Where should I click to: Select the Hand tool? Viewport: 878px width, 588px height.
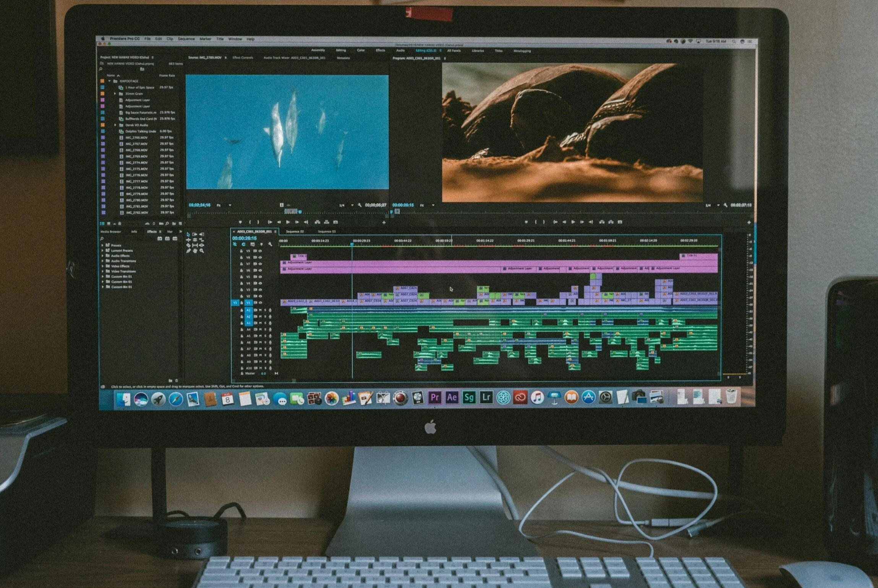click(195, 251)
